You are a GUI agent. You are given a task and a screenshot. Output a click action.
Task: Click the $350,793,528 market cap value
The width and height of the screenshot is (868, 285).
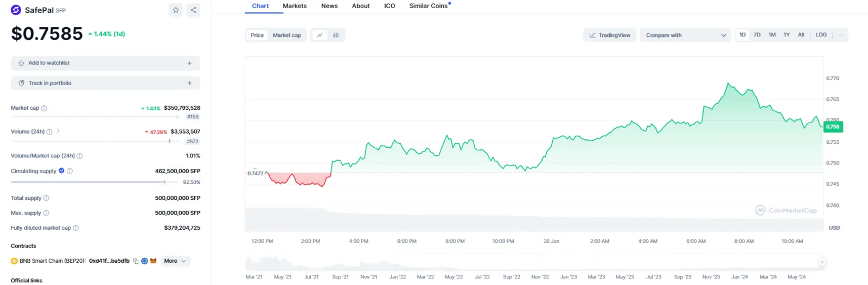click(182, 108)
